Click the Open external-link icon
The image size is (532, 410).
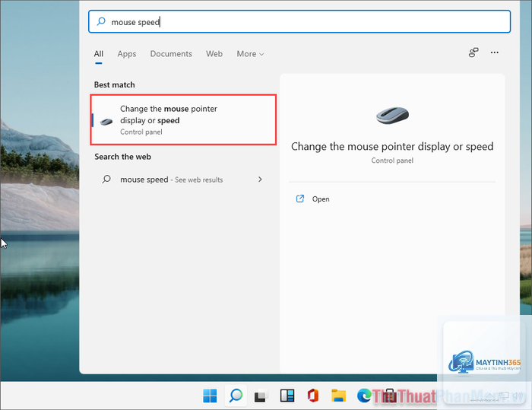[300, 199]
